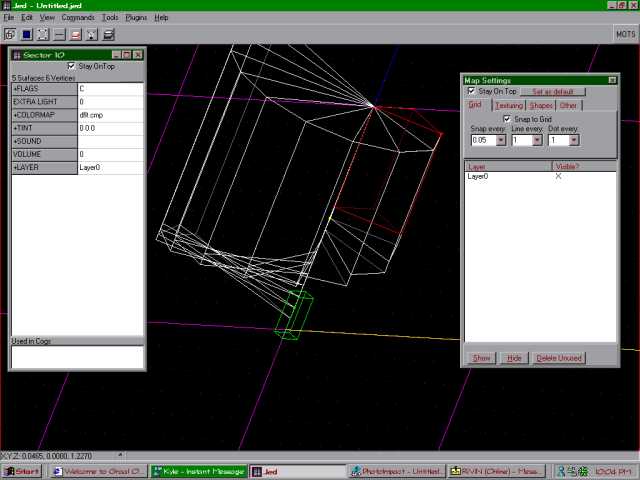
Task: Select the Sector editing mode toolbar icon
Action: (x=10, y=35)
